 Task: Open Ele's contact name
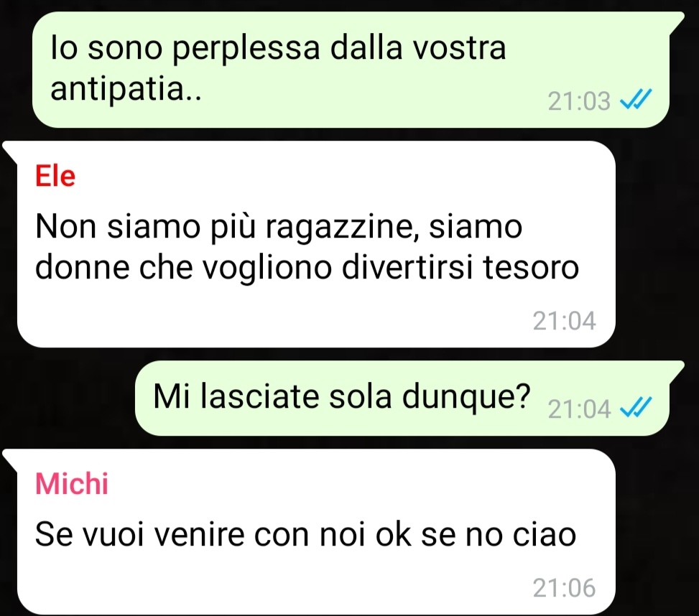(x=55, y=176)
